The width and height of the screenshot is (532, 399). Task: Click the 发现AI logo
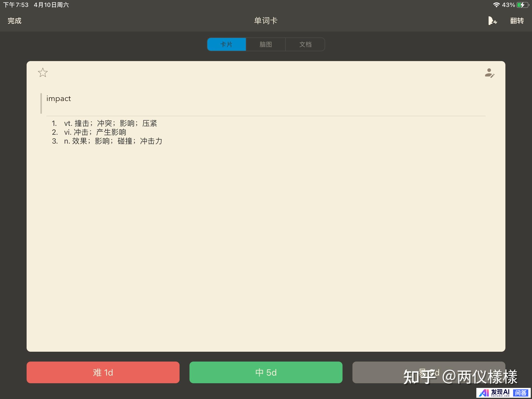point(494,393)
